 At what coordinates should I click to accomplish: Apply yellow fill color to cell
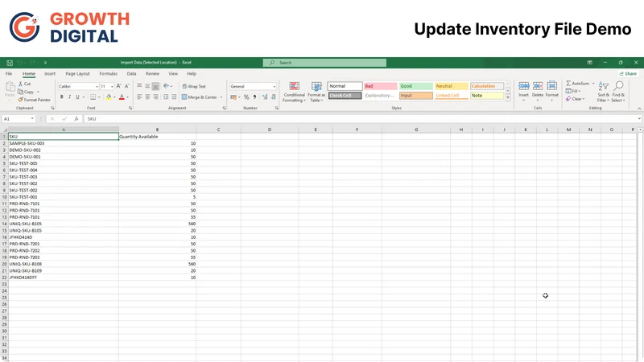pos(109,97)
